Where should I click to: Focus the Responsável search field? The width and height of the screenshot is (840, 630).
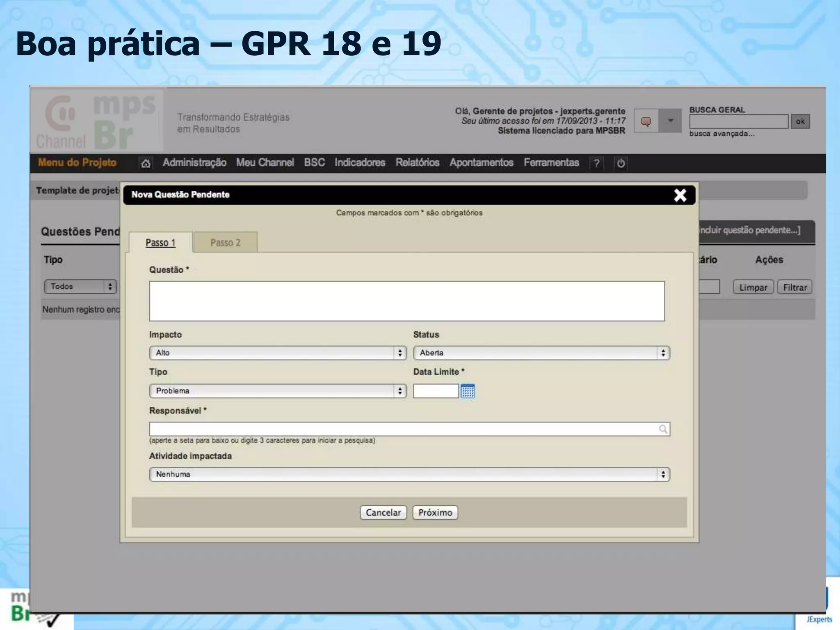coord(409,429)
